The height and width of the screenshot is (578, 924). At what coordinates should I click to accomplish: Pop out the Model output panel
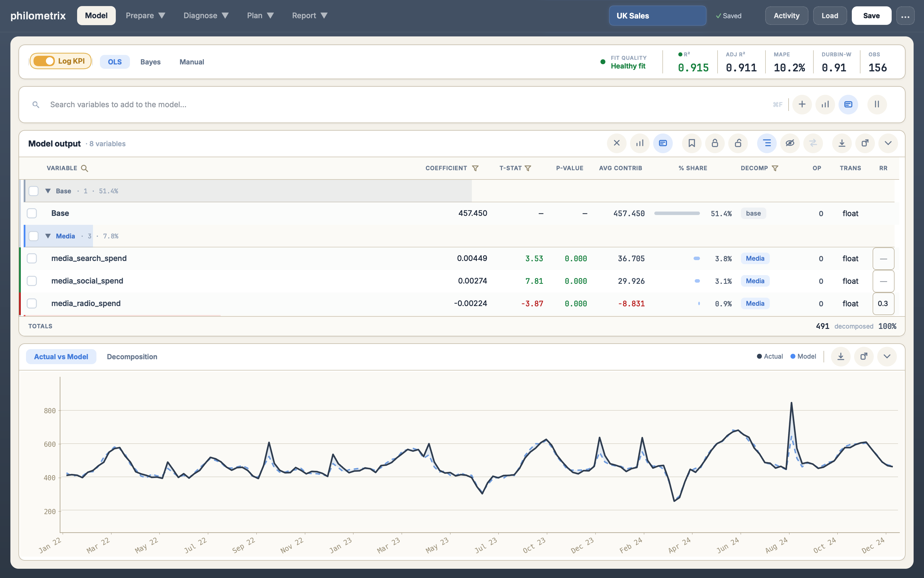[x=865, y=143]
